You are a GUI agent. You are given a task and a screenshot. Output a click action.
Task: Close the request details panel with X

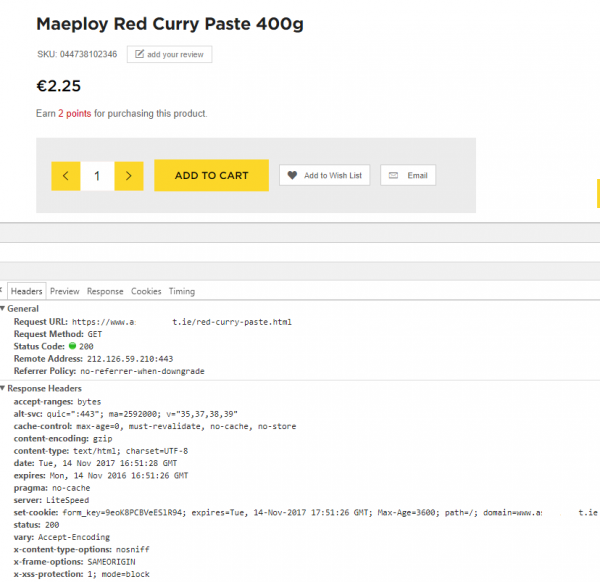tap(1, 290)
